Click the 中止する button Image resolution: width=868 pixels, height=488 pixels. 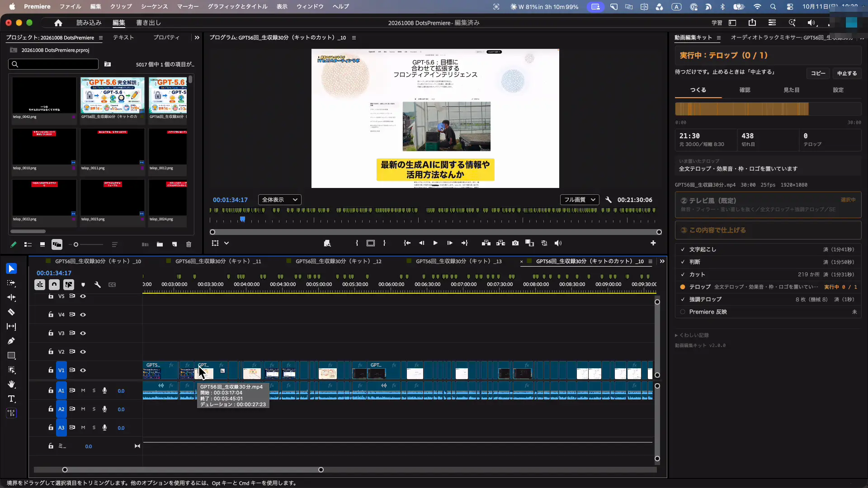click(x=847, y=73)
